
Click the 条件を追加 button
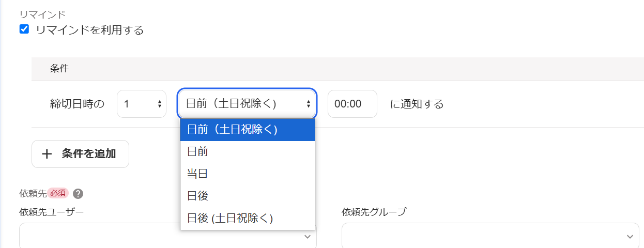click(80, 153)
